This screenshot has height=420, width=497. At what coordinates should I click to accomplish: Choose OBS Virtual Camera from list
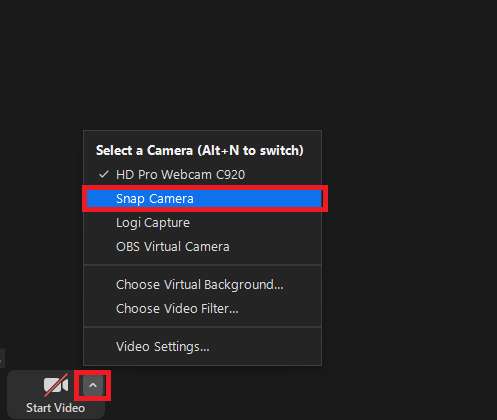(173, 247)
